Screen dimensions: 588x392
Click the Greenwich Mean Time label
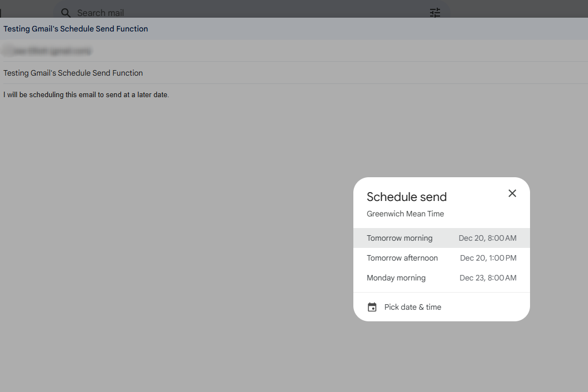tap(405, 214)
